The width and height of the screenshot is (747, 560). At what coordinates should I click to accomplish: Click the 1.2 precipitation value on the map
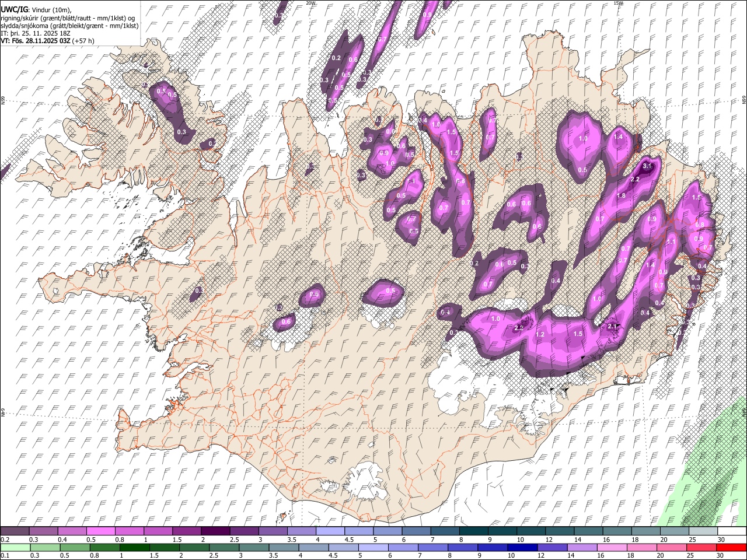[540, 334]
